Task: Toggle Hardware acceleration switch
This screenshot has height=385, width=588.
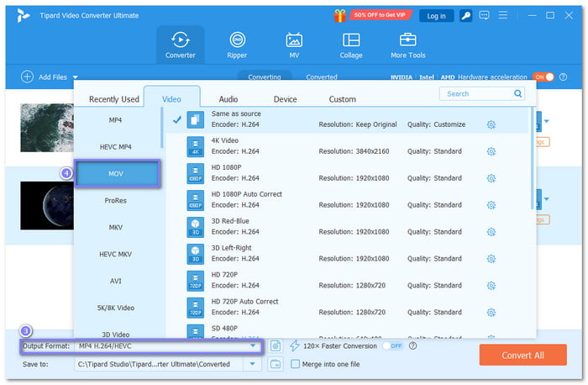Action: pos(543,76)
